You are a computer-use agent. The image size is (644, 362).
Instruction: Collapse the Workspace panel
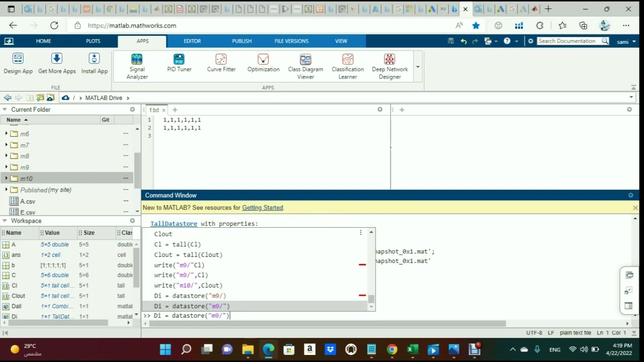point(5,221)
